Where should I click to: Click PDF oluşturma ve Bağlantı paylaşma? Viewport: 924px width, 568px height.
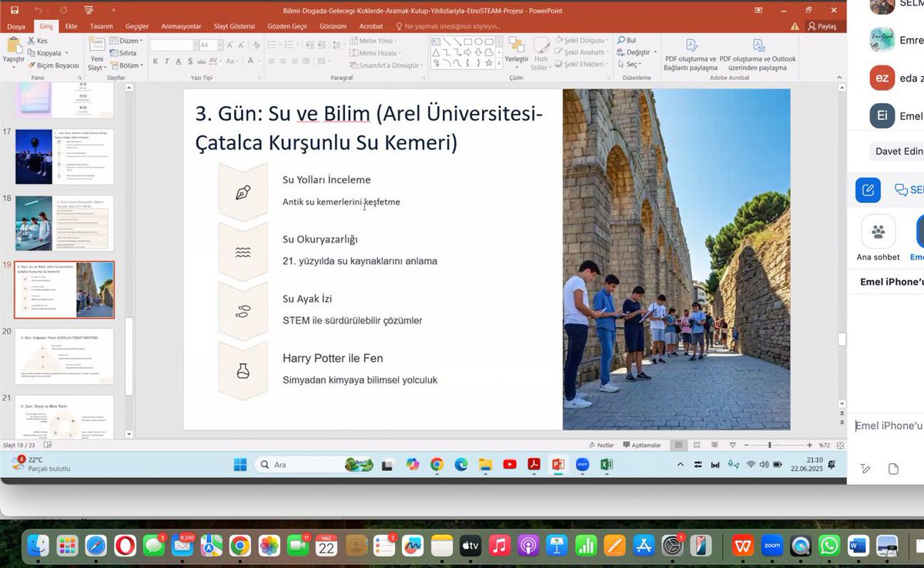coord(691,55)
